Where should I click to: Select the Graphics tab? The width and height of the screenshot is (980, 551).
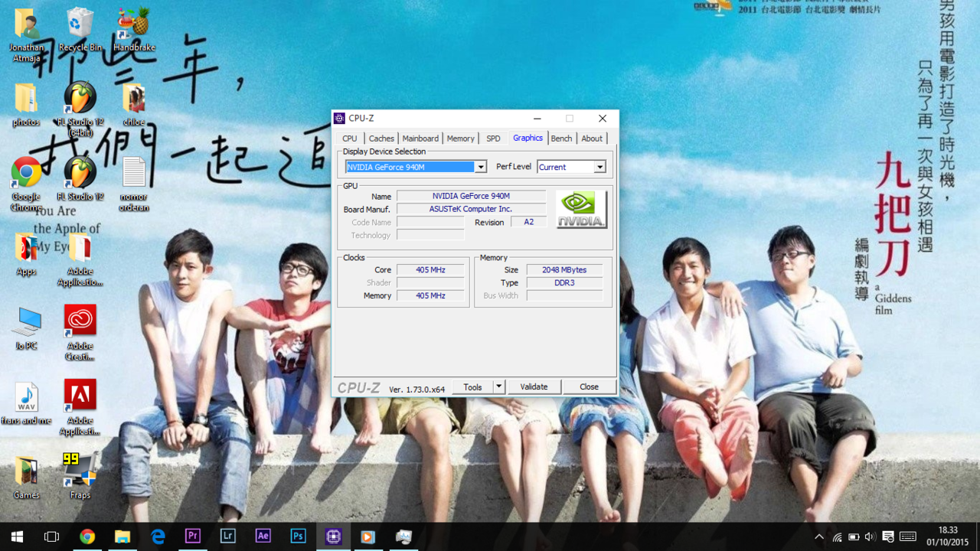tap(528, 138)
